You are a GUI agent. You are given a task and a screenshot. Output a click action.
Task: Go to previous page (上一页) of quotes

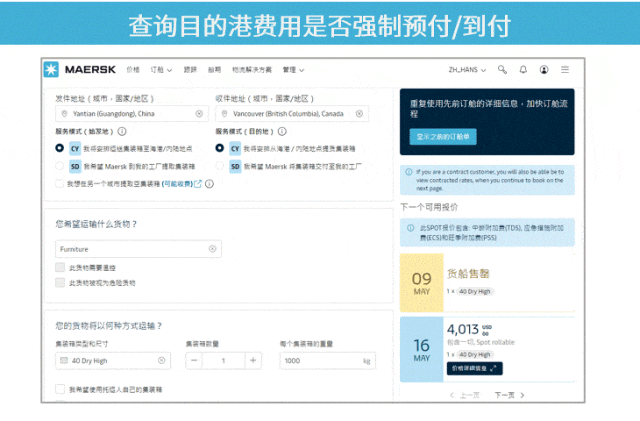point(465,395)
